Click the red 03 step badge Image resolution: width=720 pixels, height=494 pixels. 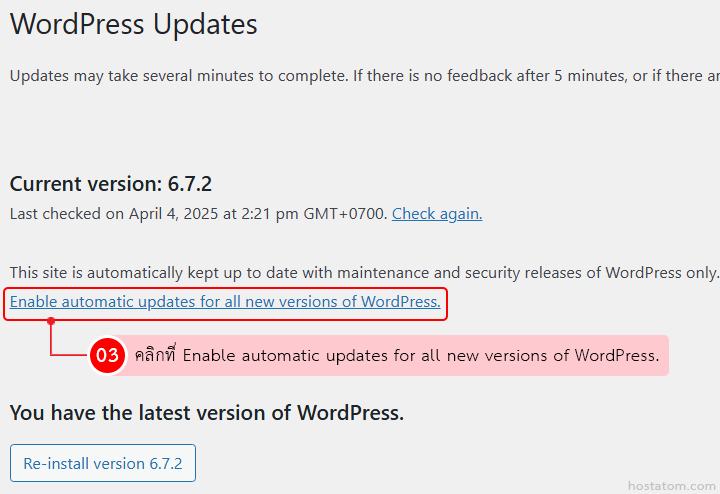coord(107,355)
